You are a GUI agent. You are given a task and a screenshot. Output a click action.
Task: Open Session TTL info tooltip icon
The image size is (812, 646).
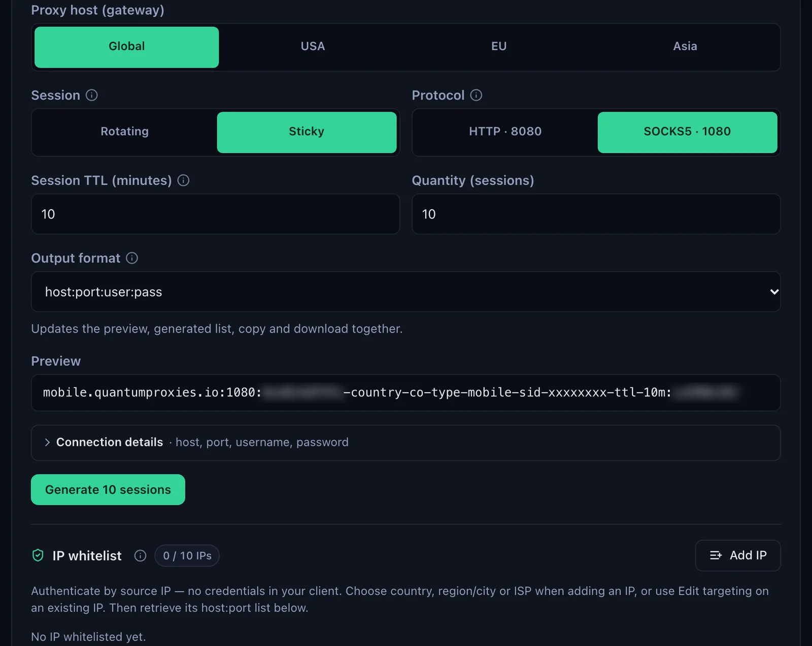coord(184,180)
